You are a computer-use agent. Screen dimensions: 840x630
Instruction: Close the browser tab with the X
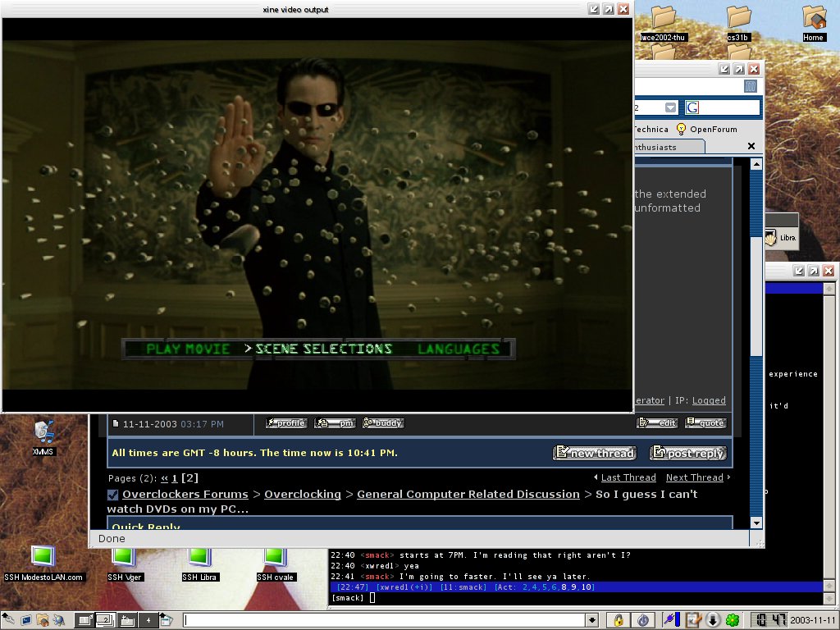(751, 146)
